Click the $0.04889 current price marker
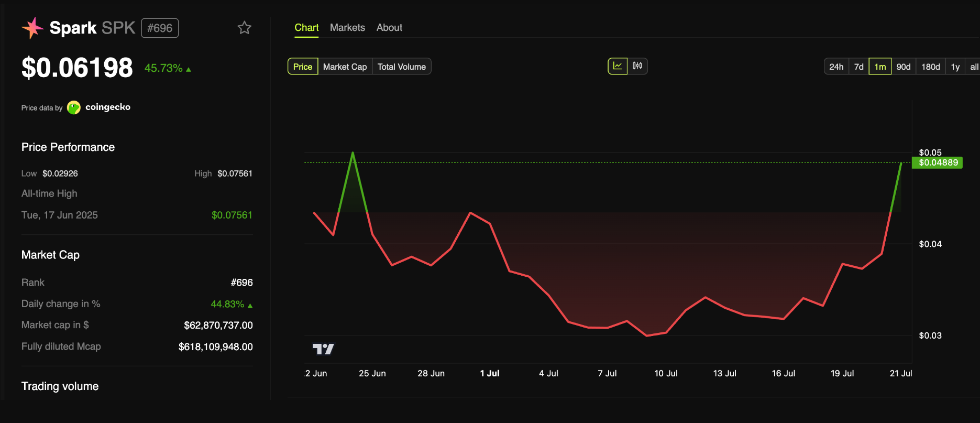The height and width of the screenshot is (423, 980). coord(938,162)
